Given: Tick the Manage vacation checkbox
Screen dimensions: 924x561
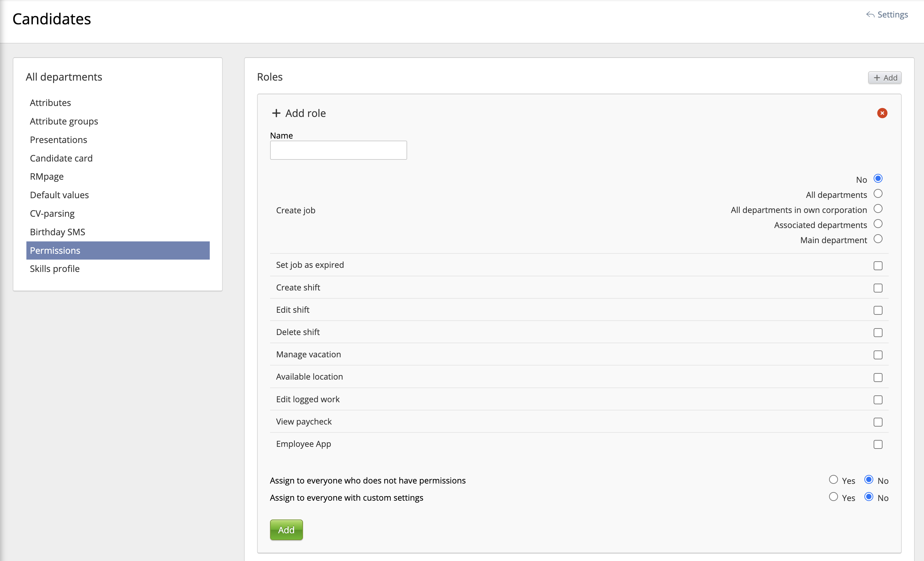Looking at the screenshot, I should click(877, 355).
